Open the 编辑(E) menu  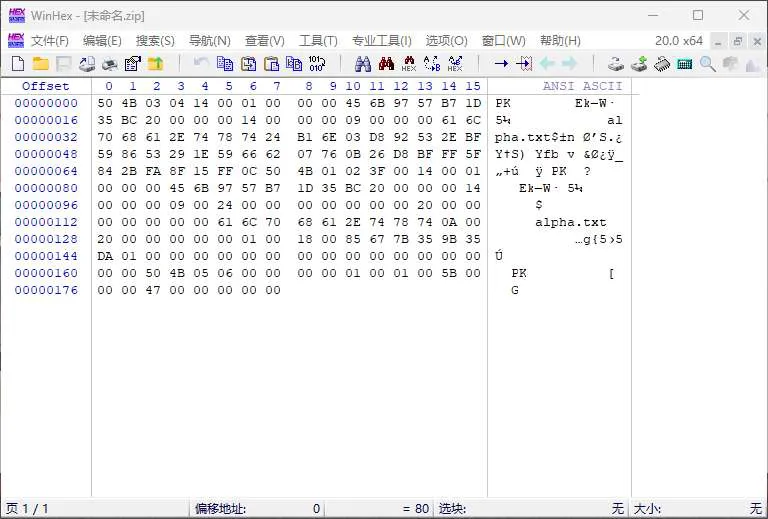(102, 41)
